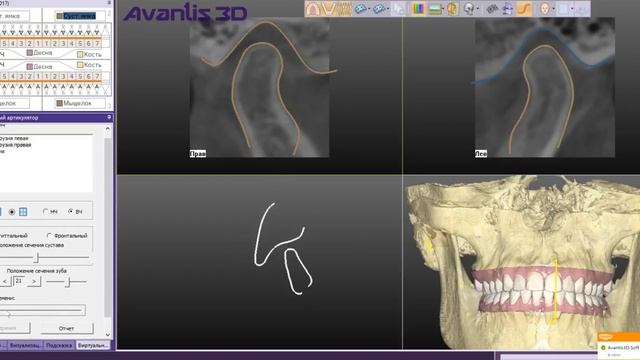Click the first blue implant toolbar icon
Screen dimensions: 640x360
tap(360, 9)
